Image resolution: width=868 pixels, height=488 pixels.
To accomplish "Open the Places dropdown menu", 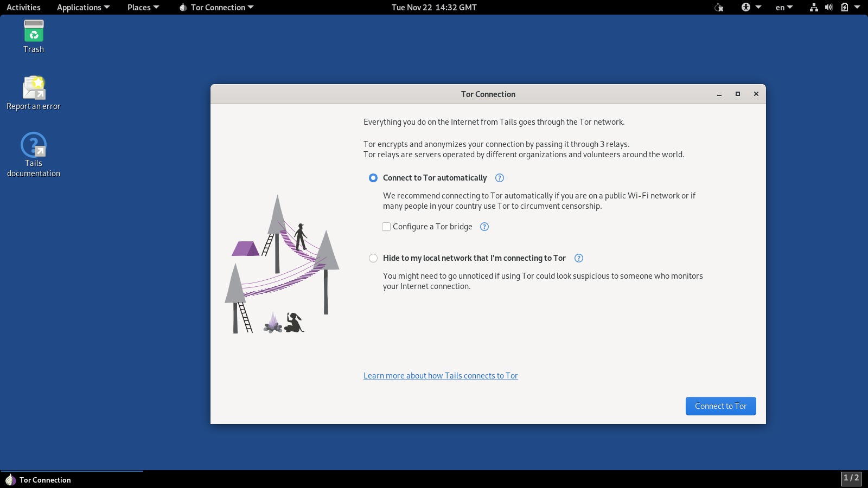I will pyautogui.click(x=143, y=8).
